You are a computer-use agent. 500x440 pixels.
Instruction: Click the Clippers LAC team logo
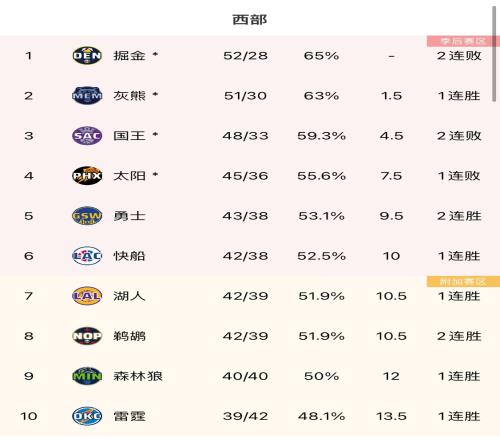coord(87,256)
